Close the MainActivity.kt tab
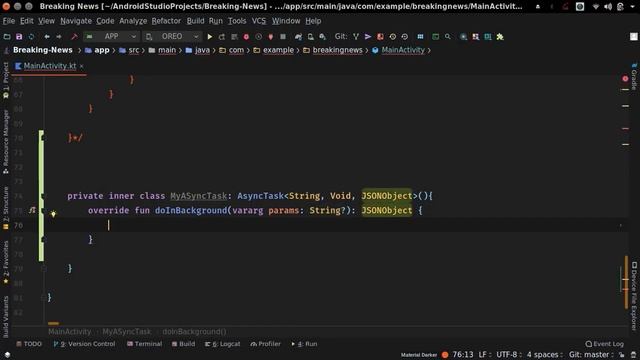Image resolution: width=640 pixels, height=360 pixels. (82, 66)
